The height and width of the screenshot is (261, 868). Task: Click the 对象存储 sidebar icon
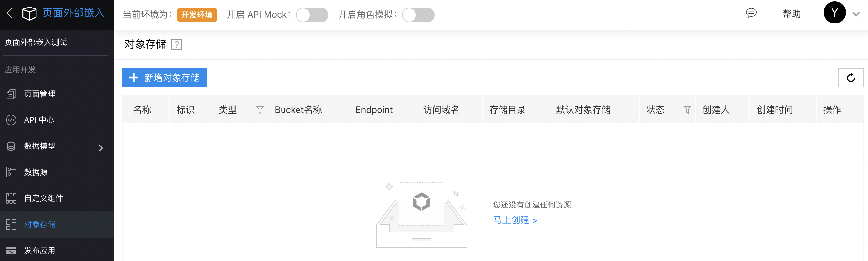tap(11, 224)
